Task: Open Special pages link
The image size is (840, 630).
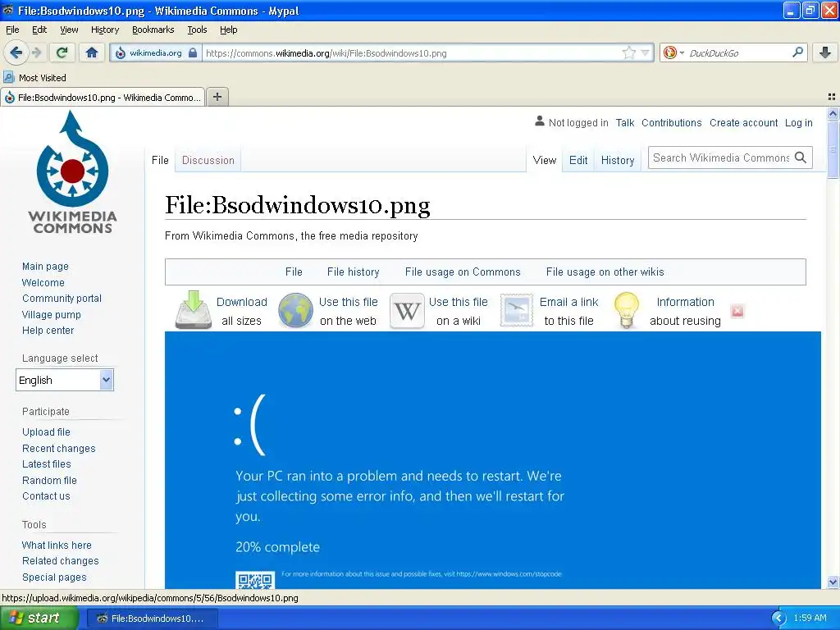Action: click(x=54, y=577)
